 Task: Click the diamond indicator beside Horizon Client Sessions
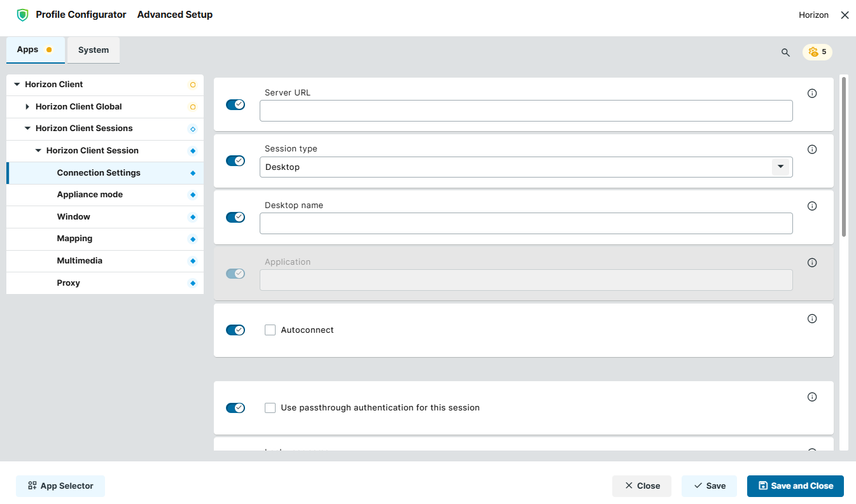(x=193, y=129)
